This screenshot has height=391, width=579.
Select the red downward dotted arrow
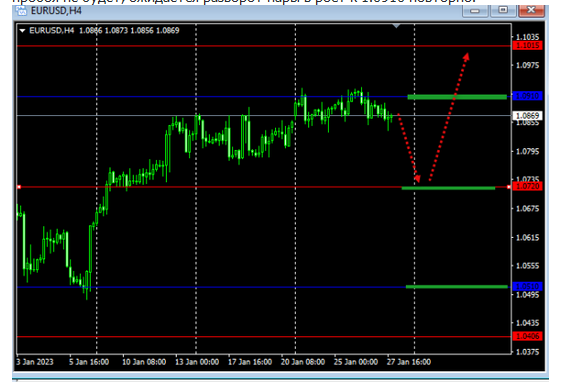408,148
